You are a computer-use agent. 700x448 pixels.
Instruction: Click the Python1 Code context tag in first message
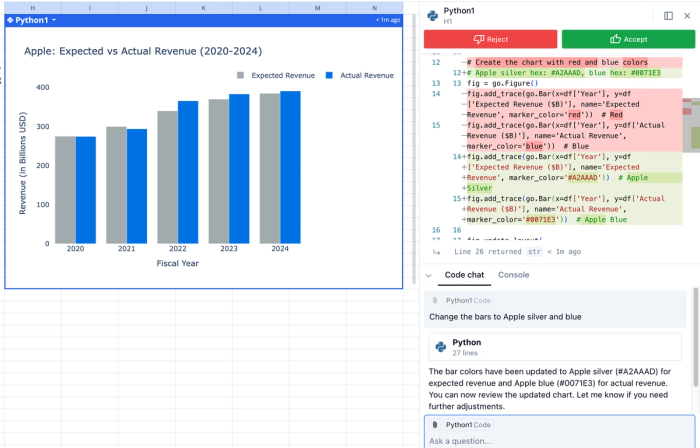coord(468,301)
